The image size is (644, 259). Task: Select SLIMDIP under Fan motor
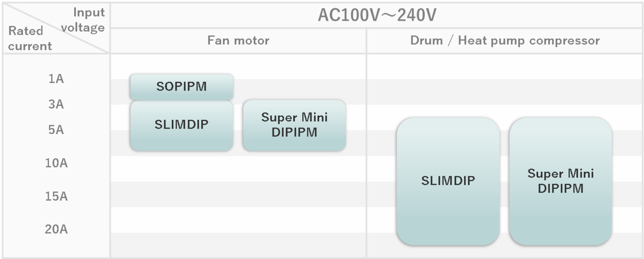tap(182, 126)
